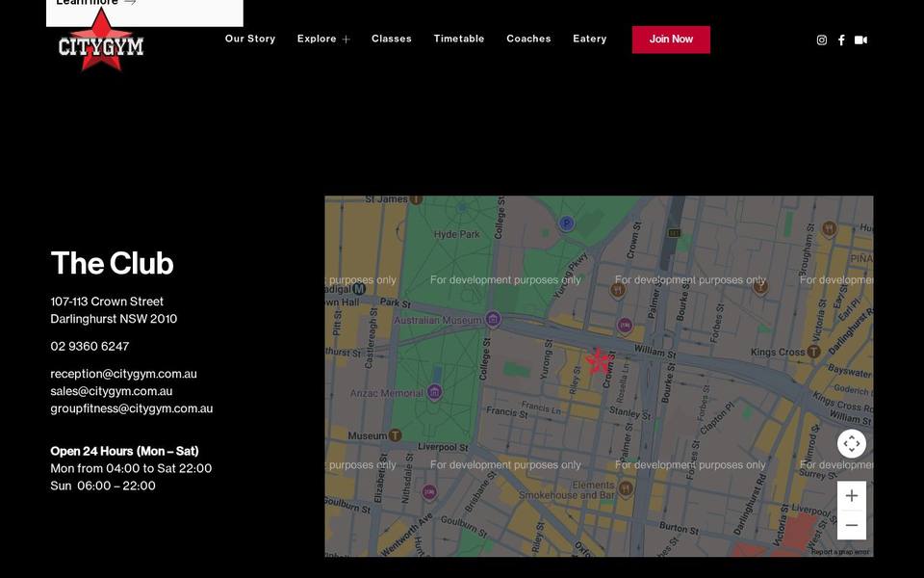This screenshot has height=578, width=924.
Task: Click The Club heading
Action: [112, 263]
